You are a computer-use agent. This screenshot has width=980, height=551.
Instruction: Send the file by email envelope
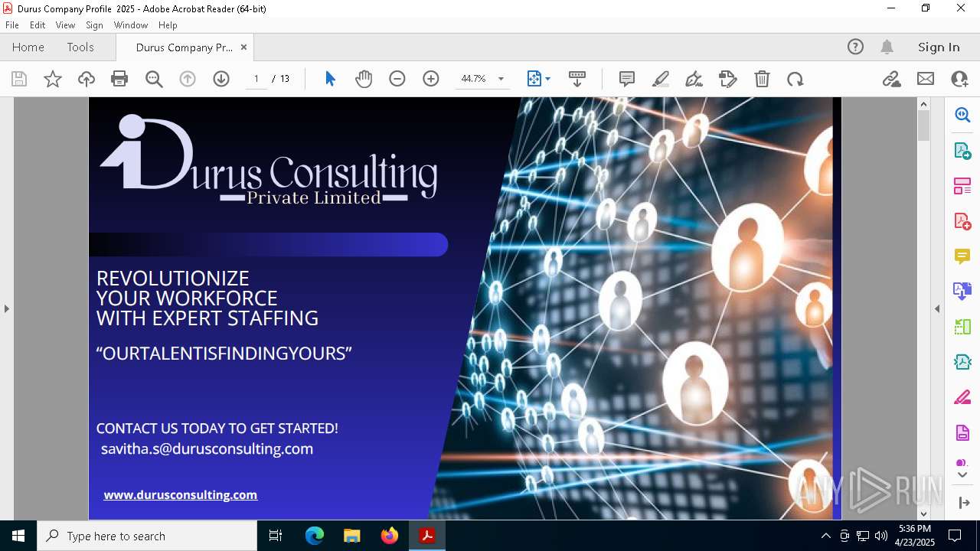tap(926, 79)
